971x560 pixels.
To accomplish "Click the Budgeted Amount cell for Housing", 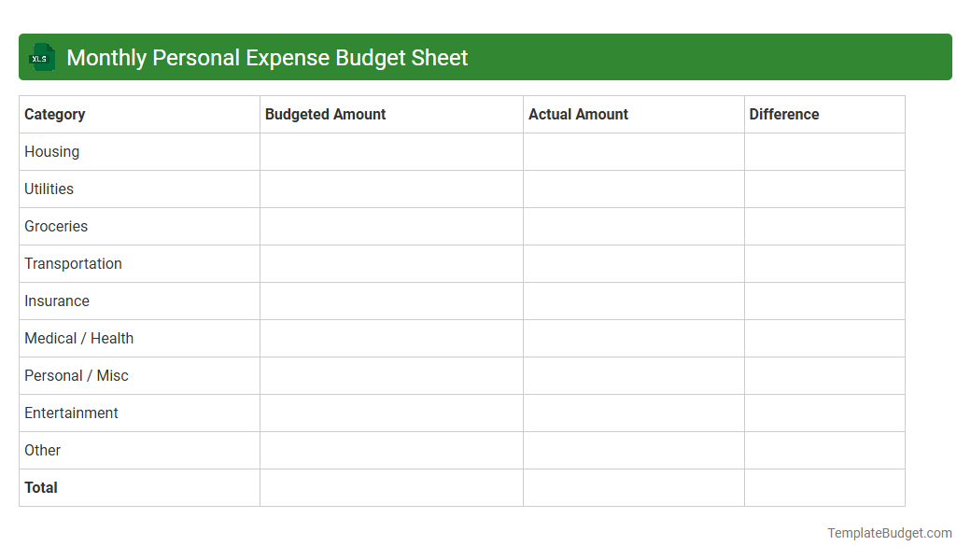I will tap(391, 151).
